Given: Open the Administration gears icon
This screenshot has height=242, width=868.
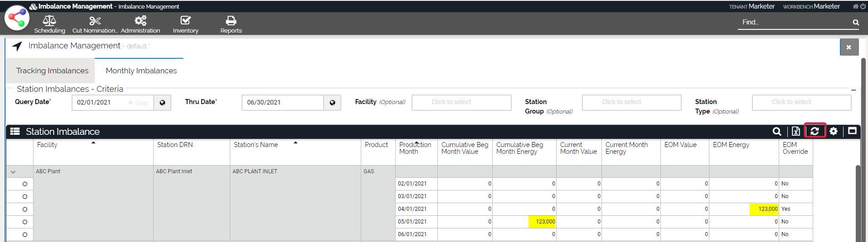Looking at the screenshot, I should [141, 21].
